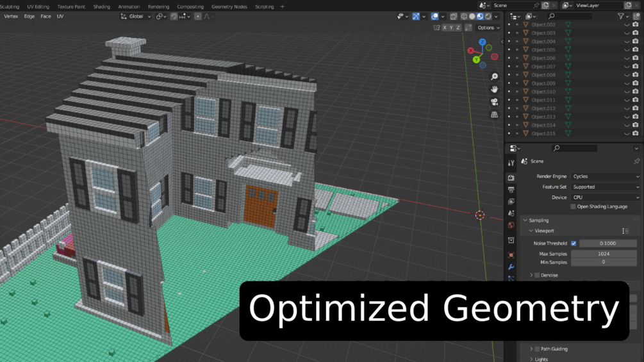The image size is (644, 362).
Task: Open Device CPU dropdown
Action: pyautogui.click(x=606, y=197)
